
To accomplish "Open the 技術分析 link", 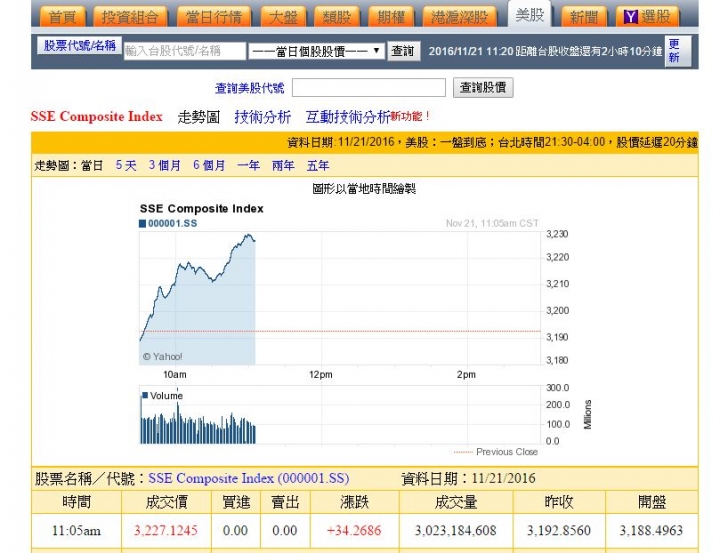I will coord(263,117).
